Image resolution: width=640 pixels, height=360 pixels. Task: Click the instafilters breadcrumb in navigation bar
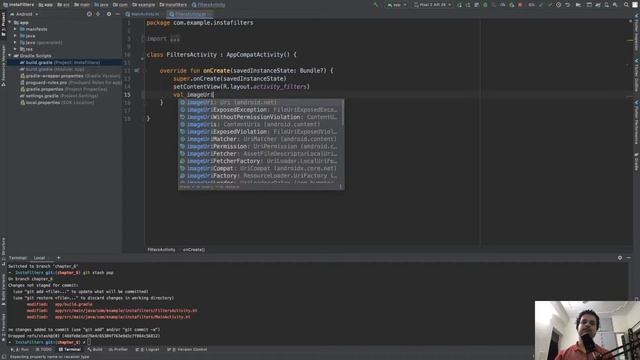coord(173,5)
